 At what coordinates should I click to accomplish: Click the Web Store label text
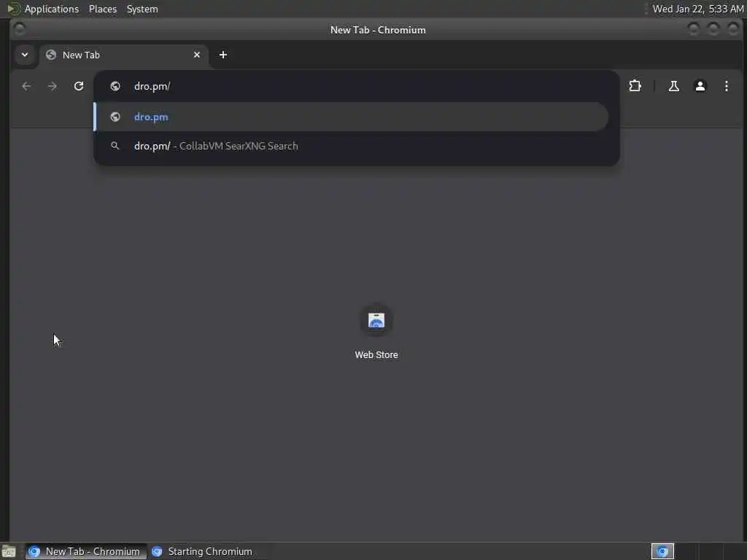376,355
